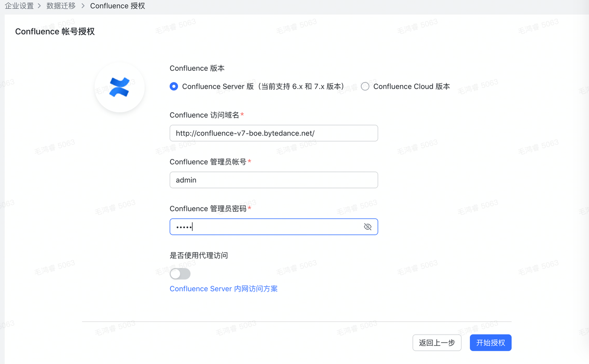Screen dimensions: 589x364
Task: Click the Confluence 帐号授权 heading
Action: click(55, 31)
